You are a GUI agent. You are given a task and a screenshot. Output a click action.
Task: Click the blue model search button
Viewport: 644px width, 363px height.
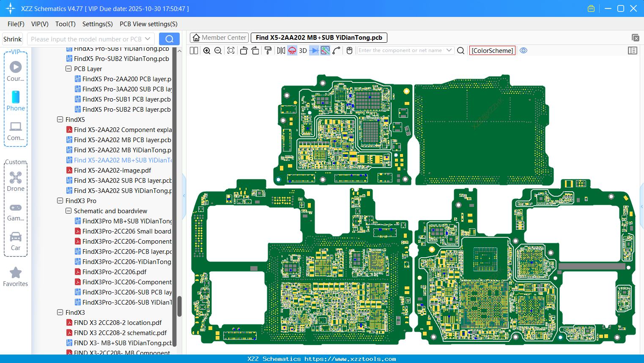point(169,39)
